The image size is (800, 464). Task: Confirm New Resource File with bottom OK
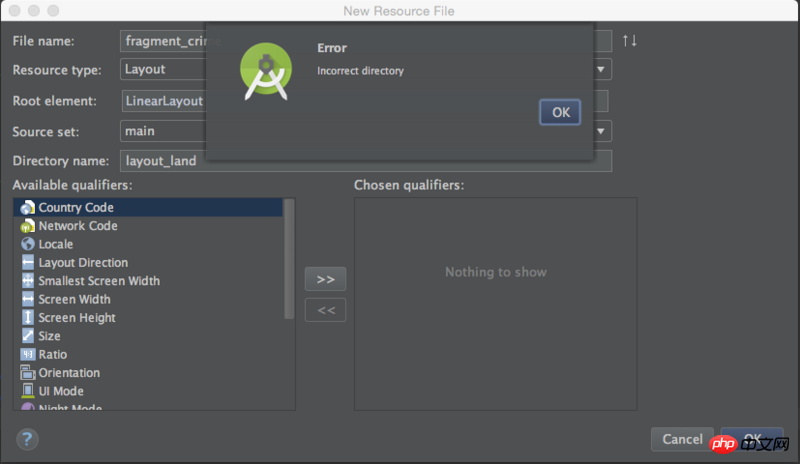click(x=752, y=439)
